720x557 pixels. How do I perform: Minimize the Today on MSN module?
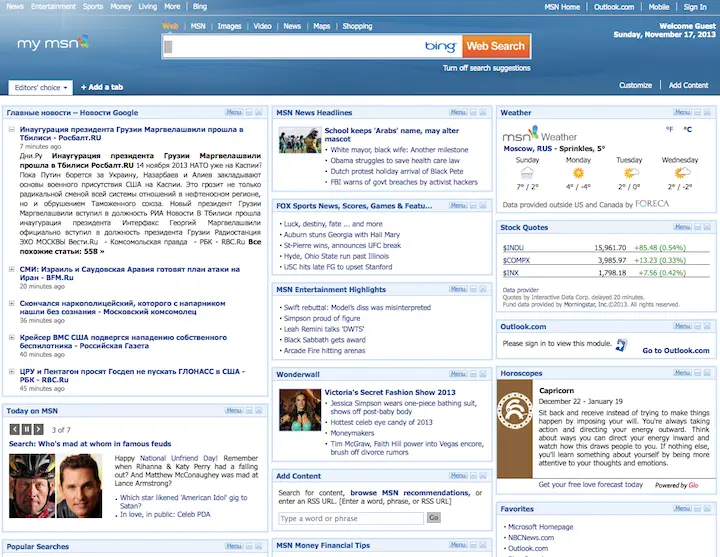point(249,410)
